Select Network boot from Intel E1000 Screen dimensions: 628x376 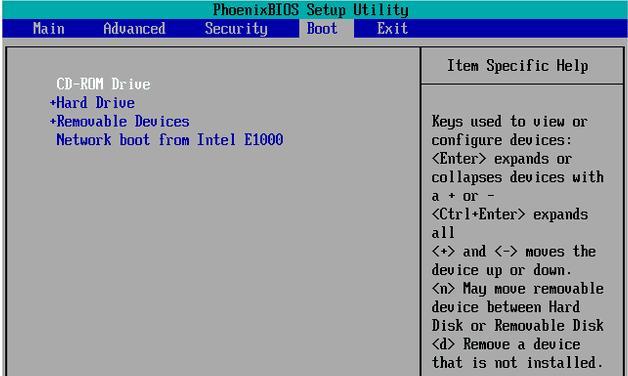[170, 140]
